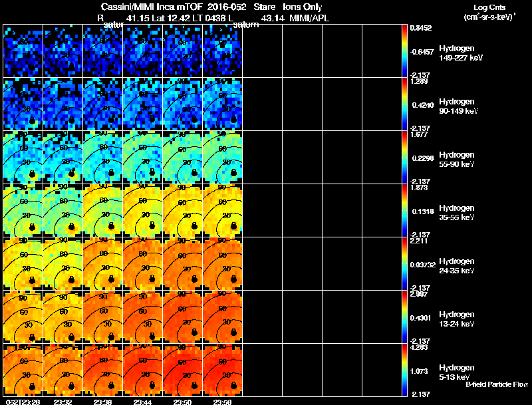Select the color scale beside Hydrogen 35-55 keV

pos(404,211)
